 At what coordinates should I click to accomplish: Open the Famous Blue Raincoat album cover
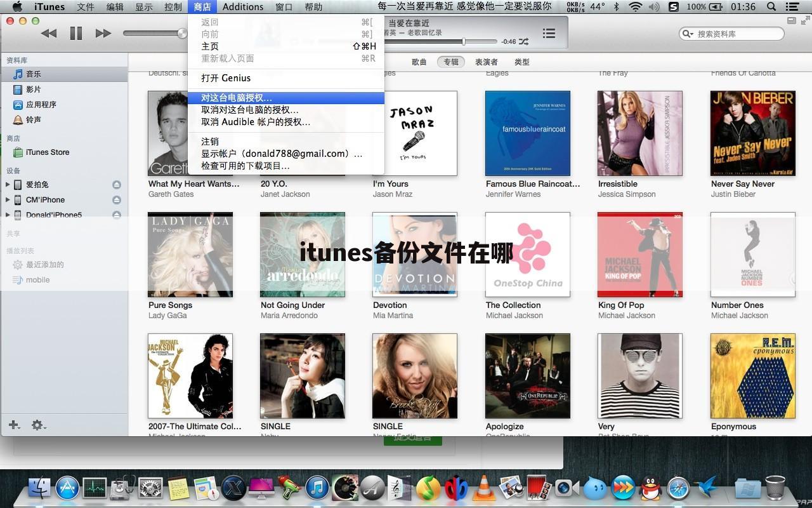pos(528,133)
